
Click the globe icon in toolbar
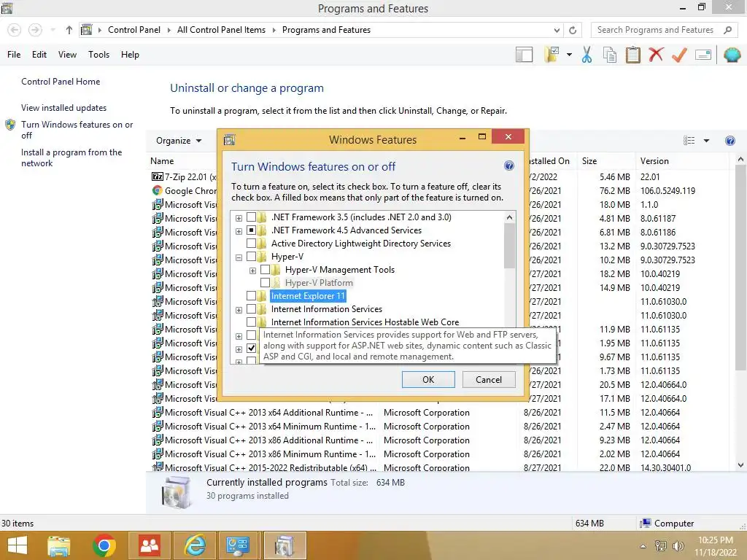click(732, 55)
